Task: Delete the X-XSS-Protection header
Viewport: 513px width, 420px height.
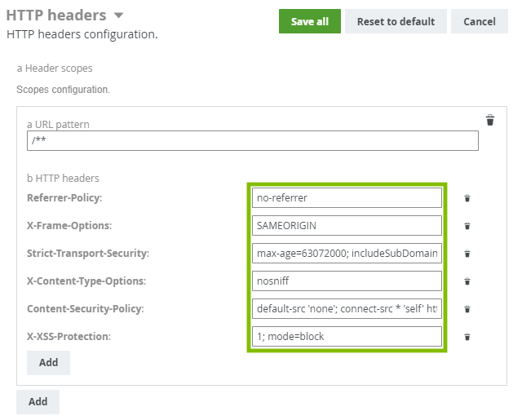Action: coord(467,337)
